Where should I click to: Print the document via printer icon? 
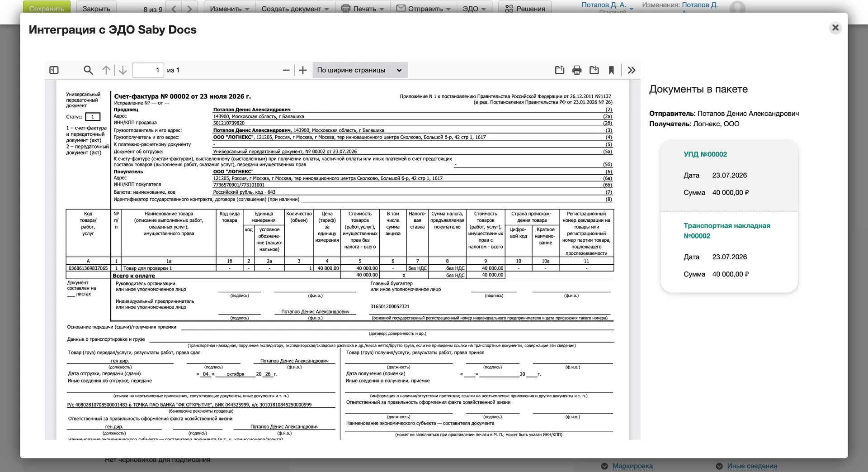[577, 70]
